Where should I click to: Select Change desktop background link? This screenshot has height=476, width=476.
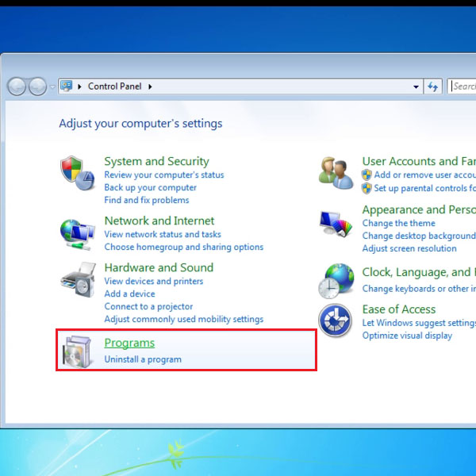tap(419, 236)
